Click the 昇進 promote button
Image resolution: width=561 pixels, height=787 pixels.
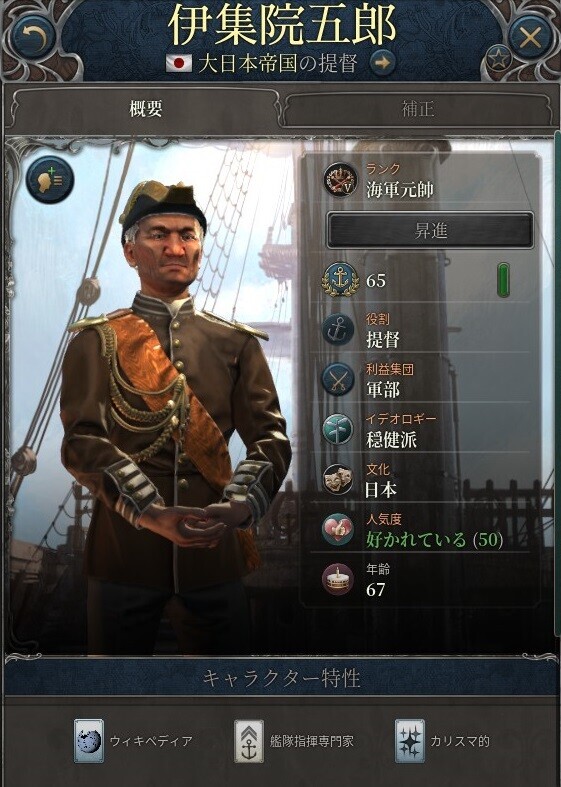pyautogui.click(x=430, y=230)
